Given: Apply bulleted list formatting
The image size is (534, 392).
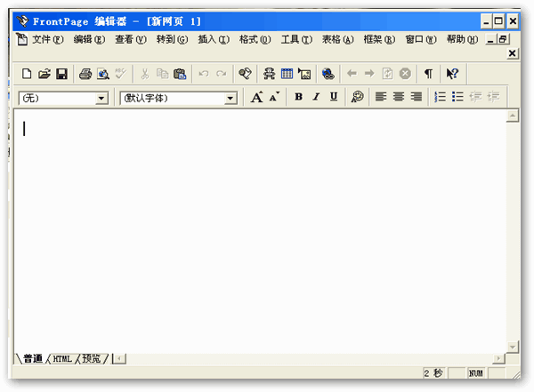Looking at the screenshot, I should (x=457, y=97).
